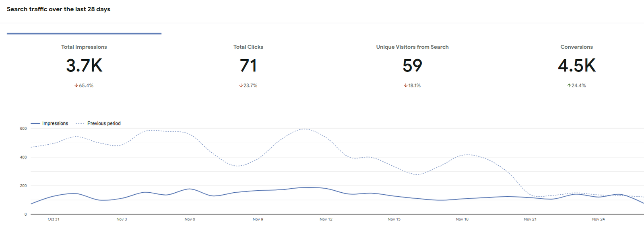
Task: Click the Nov 24 date axis label
Action: click(598, 219)
